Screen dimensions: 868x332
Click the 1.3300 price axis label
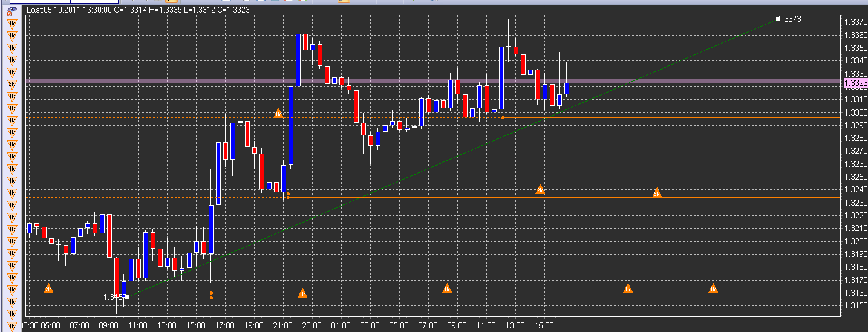click(x=856, y=112)
